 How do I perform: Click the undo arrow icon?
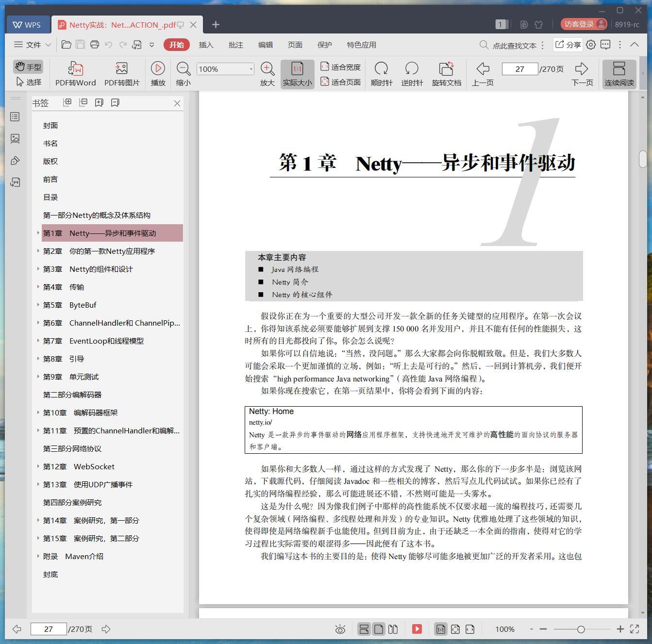point(109,45)
